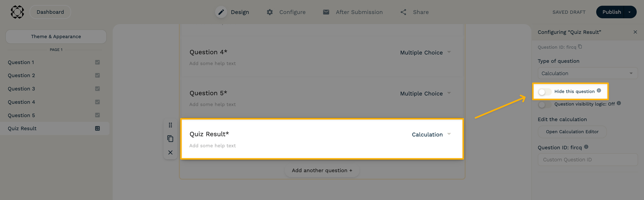Open Type of question dropdown

587,73
